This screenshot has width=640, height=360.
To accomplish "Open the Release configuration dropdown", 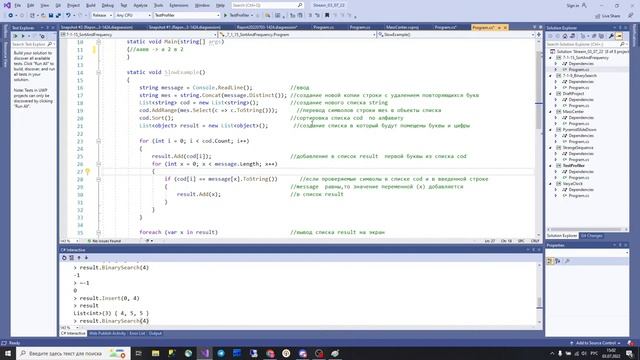I will coord(102,16).
